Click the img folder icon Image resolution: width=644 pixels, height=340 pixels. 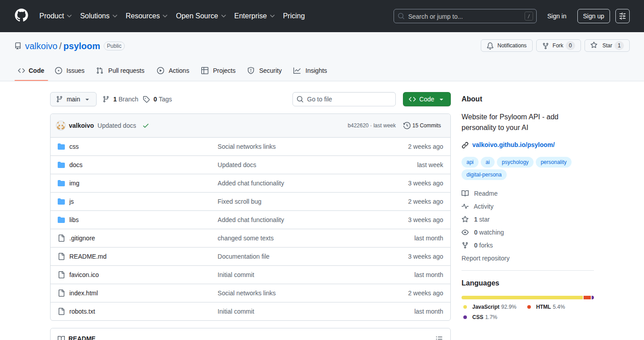pyautogui.click(x=61, y=183)
